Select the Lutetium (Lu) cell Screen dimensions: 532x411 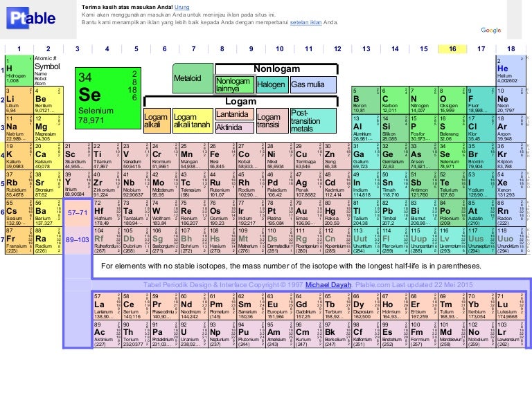pos(511,306)
